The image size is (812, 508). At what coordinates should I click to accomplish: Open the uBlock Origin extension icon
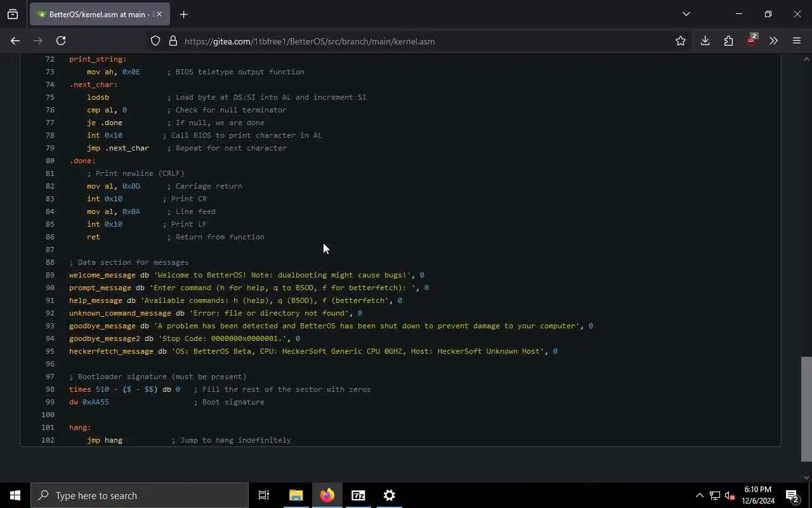click(x=752, y=41)
